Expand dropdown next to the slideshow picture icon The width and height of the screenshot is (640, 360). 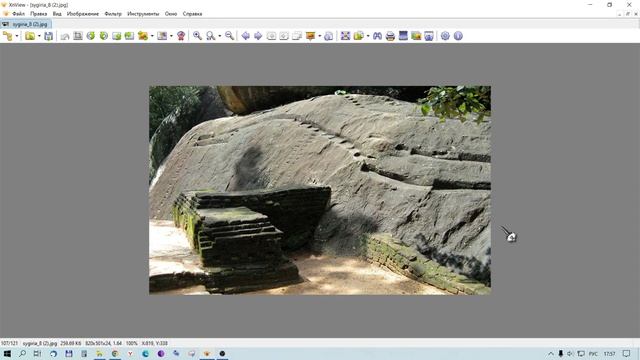point(171,36)
